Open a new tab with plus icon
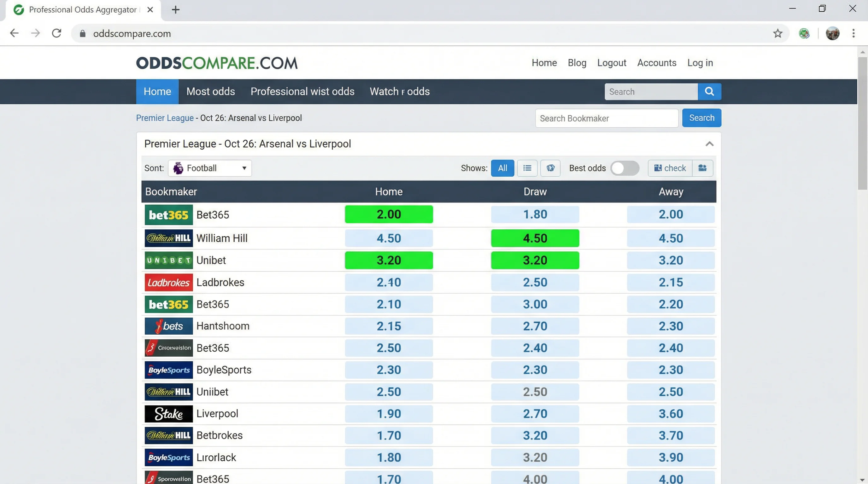Image resolution: width=868 pixels, height=484 pixels. [x=176, y=9]
